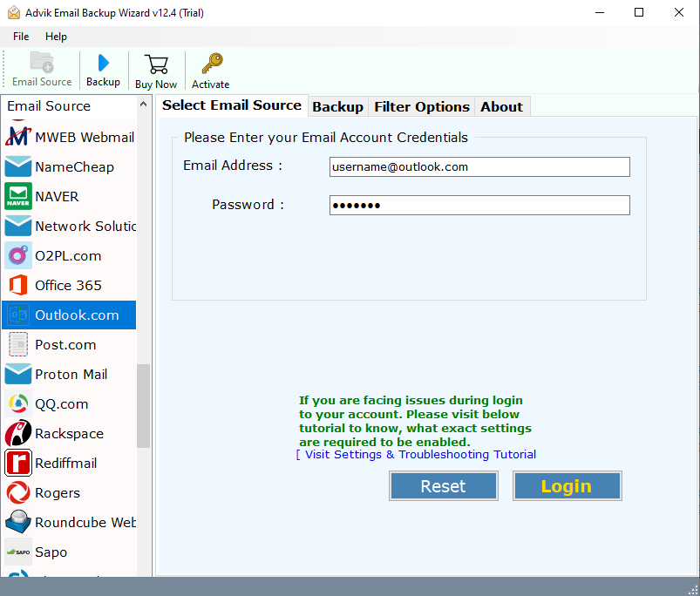Select O2PL.com label in list
The height and width of the screenshot is (596, 700).
tap(68, 256)
